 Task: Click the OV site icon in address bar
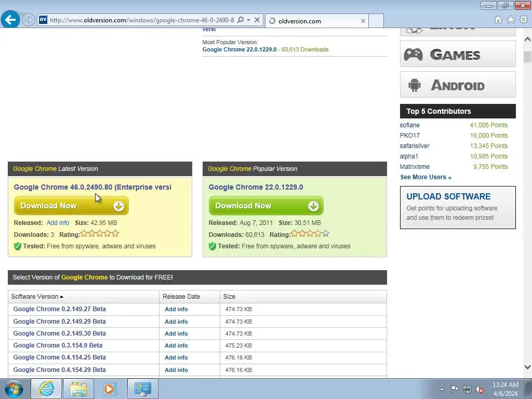pyautogui.click(x=43, y=20)
